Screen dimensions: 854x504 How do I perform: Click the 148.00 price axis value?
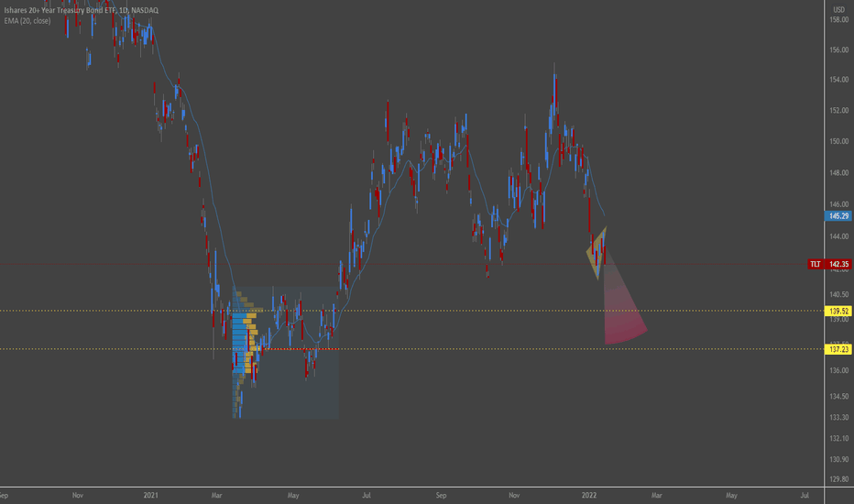(x=838, y=172)
